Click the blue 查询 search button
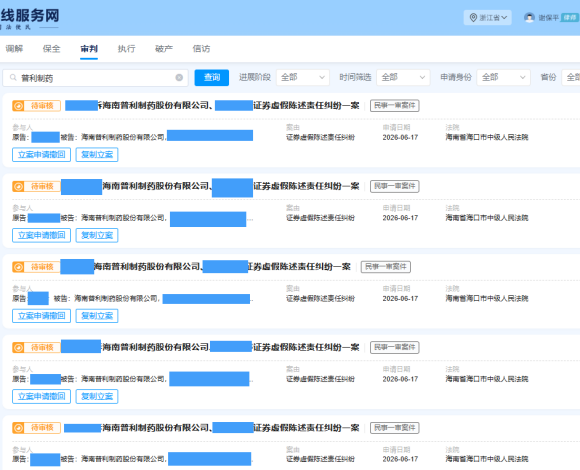580x470 pixels. 212,78
